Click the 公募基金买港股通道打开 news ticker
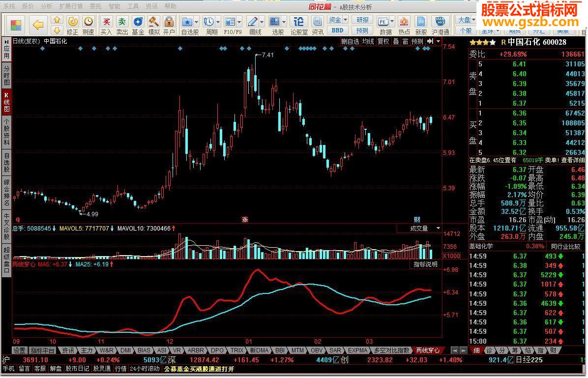588x378 pixels. pyautogui.click(x=199, y=369)
